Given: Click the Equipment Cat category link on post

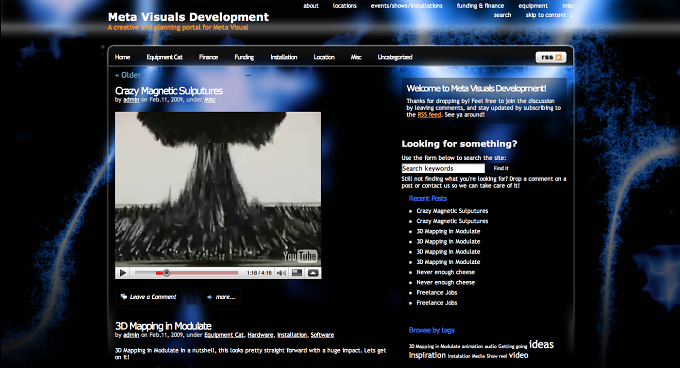Looking at the screenshot, I should [224, 335].
